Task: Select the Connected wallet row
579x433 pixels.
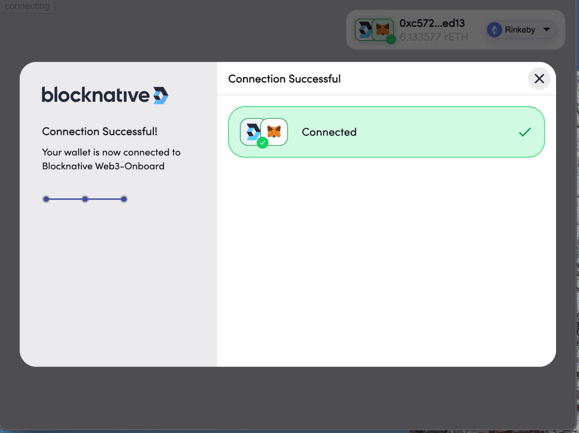Action: [x=386, y=132]
